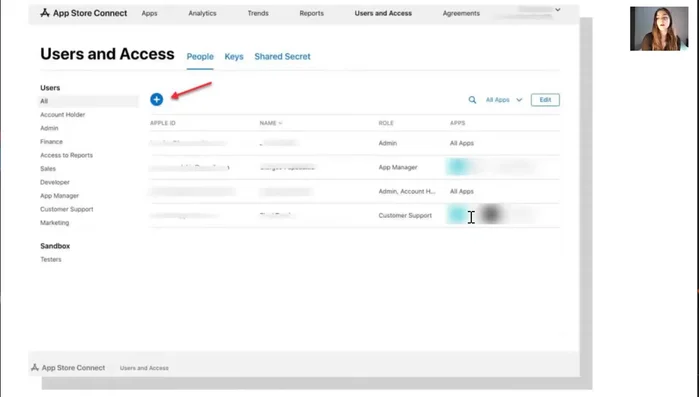
Task: Select the App Manager role cell in table
Action: point(398,167)
